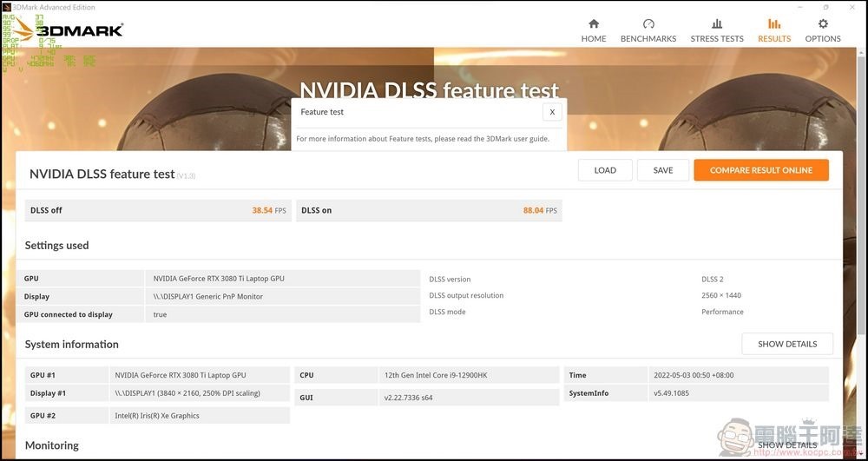Show details for System information
The image size is (868, 461).
[x=787, y=344]
